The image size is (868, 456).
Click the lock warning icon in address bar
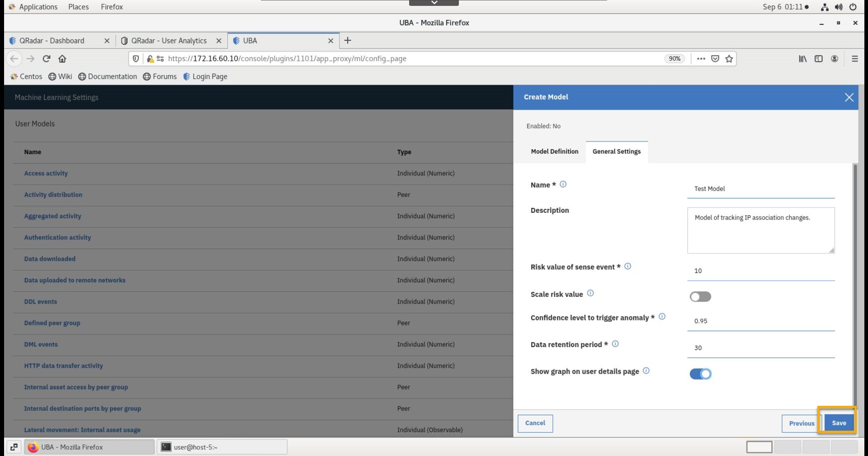click(150, 59)
